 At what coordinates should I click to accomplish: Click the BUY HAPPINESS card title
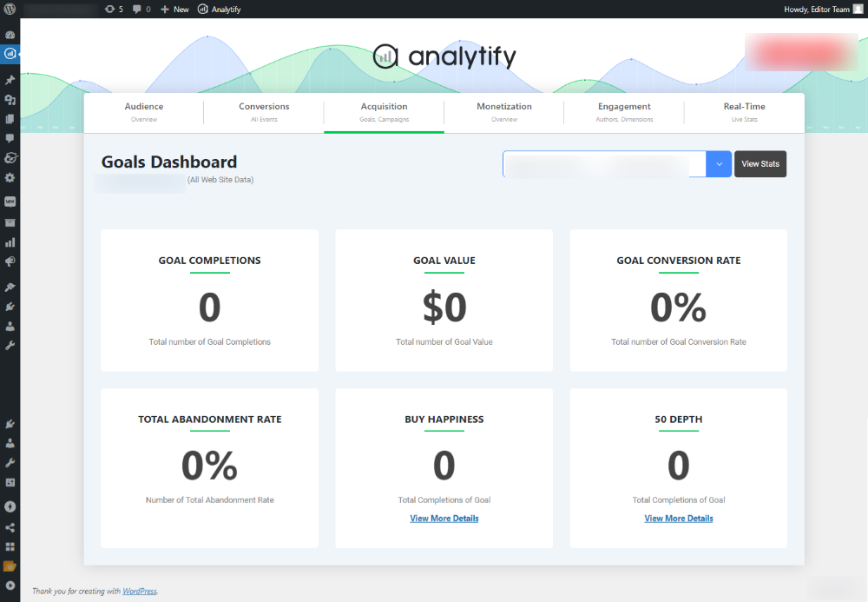(x=444, y=420)
